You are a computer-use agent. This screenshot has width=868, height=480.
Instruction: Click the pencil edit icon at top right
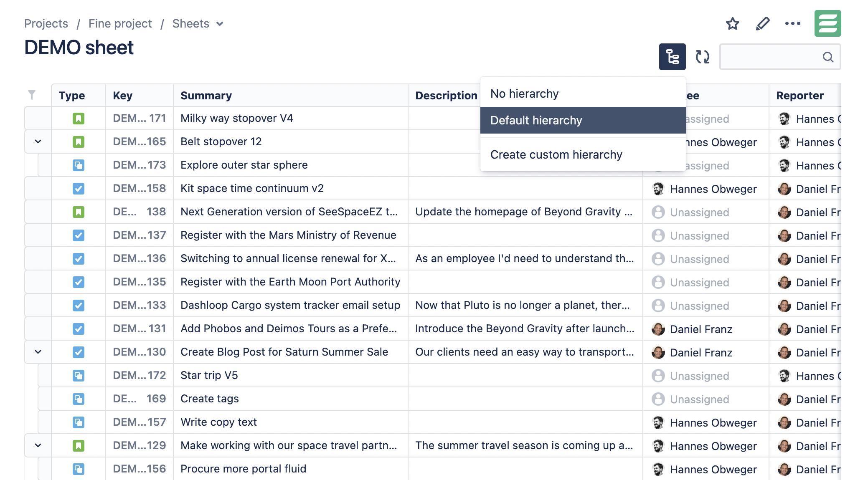click(762, 24)
